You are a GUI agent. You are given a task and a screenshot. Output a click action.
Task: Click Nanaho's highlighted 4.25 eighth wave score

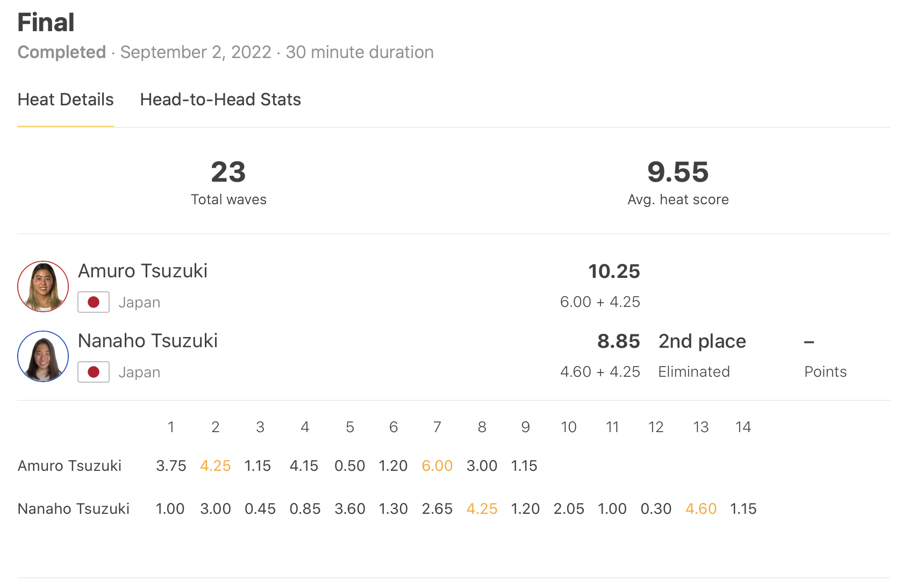click(482, 509)
